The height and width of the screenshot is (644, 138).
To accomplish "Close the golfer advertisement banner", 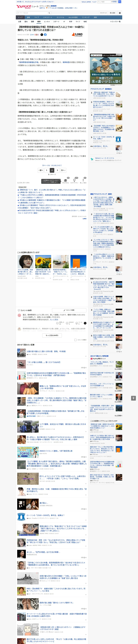I will coord(121,55).
